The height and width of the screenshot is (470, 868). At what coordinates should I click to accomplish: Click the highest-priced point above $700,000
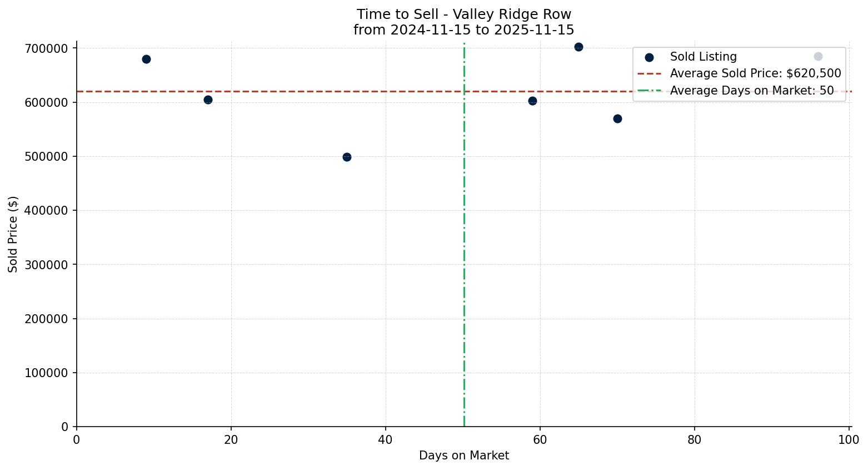click(x=578, y=47)
